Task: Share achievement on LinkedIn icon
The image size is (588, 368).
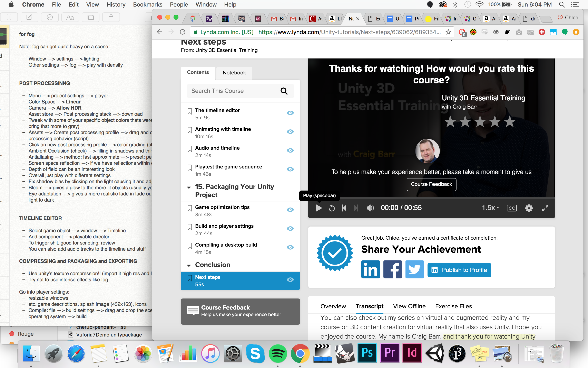Action: pos(370,269)
